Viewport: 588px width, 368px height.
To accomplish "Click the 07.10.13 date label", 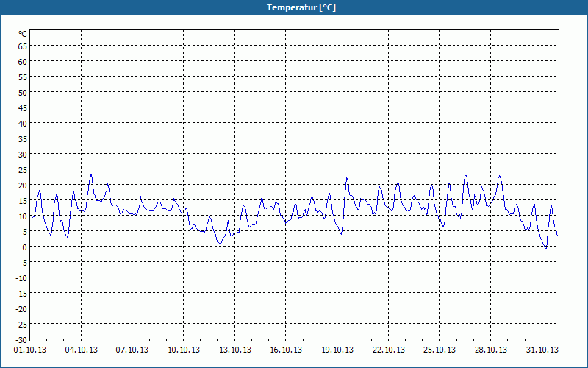I will (132, 350).
